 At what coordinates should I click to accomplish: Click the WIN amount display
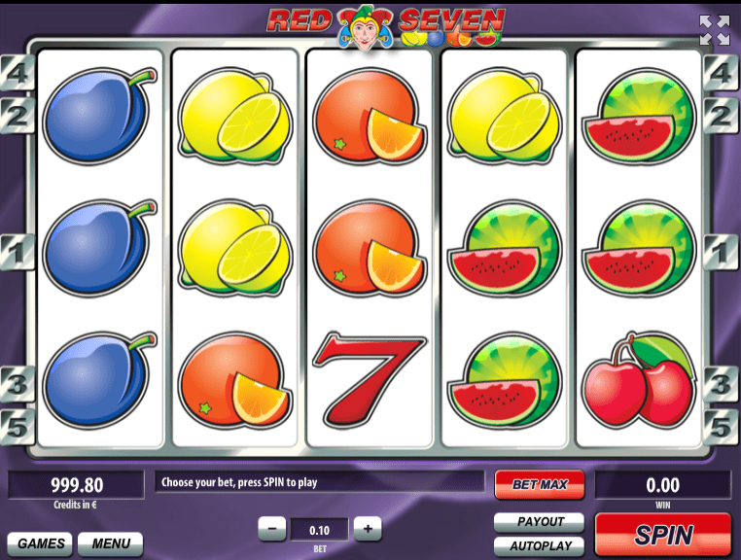point(662,485)
